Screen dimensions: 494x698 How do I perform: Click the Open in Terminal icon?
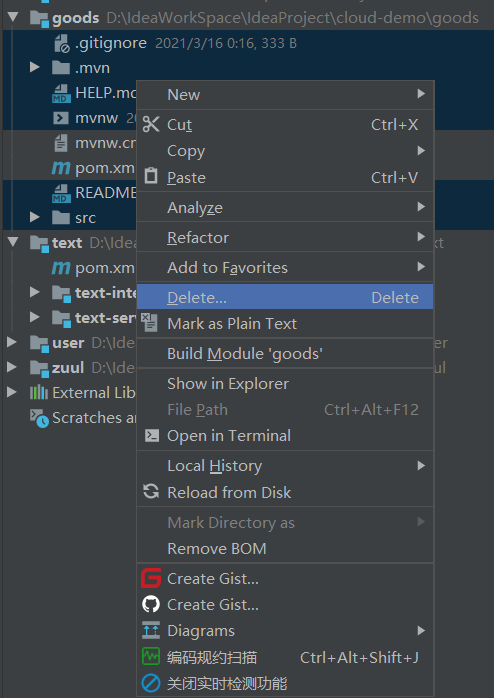151,435
